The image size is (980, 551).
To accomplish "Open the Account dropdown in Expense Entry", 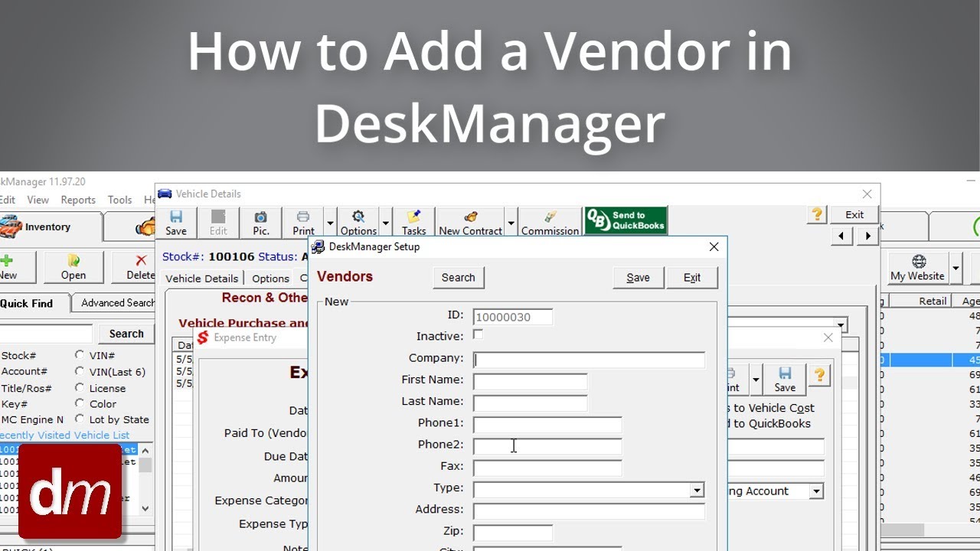I will pos(817,491).
